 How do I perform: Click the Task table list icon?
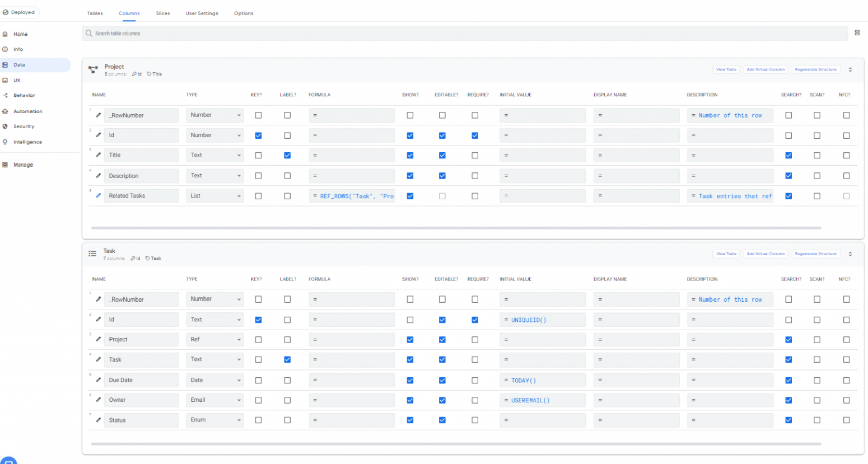pos(92,254)
